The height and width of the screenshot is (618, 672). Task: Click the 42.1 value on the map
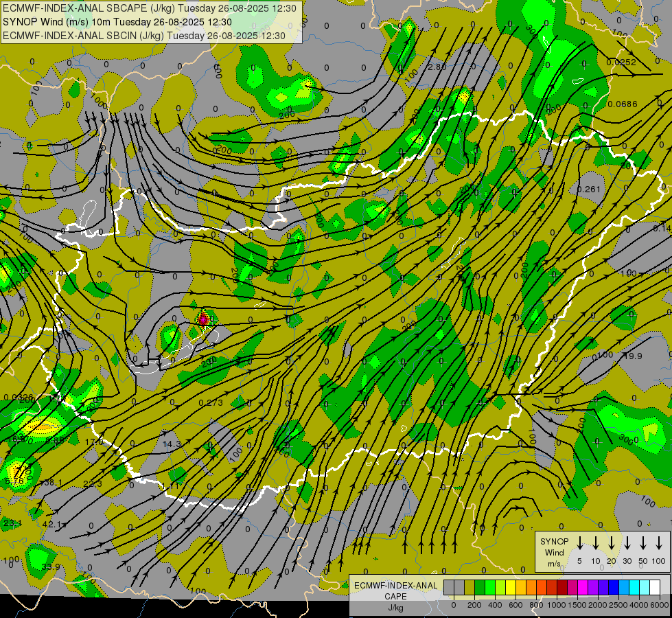(52, 524)
